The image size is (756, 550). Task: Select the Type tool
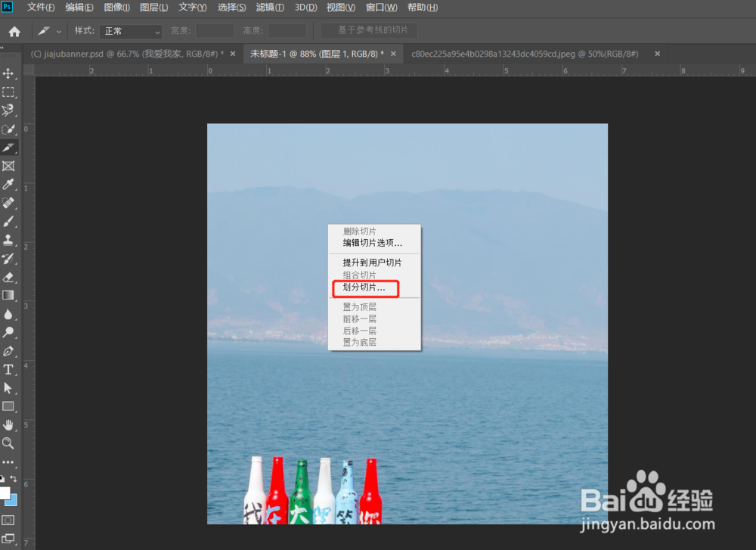(x=9, y=368)
